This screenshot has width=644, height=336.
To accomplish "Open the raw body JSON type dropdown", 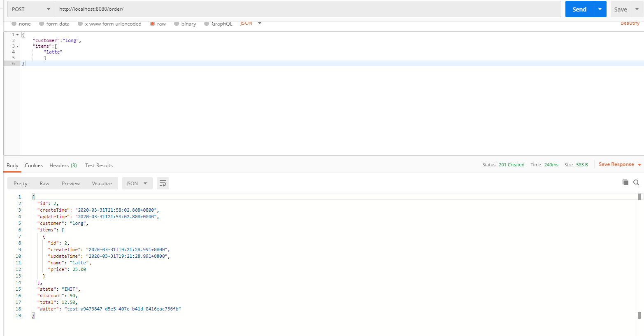I will point(251,23).
